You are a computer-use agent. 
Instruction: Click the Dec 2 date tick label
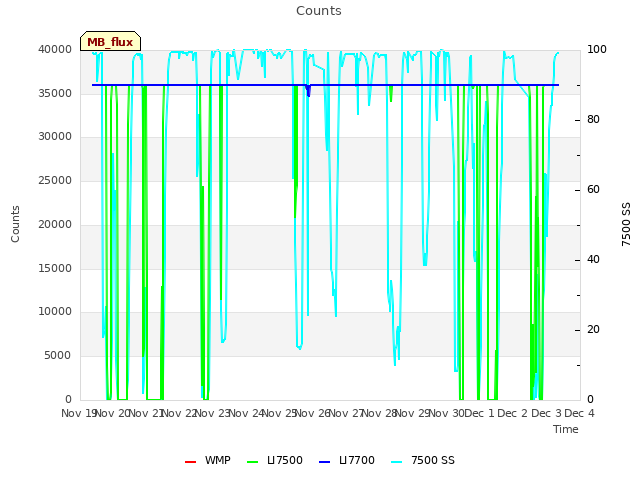513,413
